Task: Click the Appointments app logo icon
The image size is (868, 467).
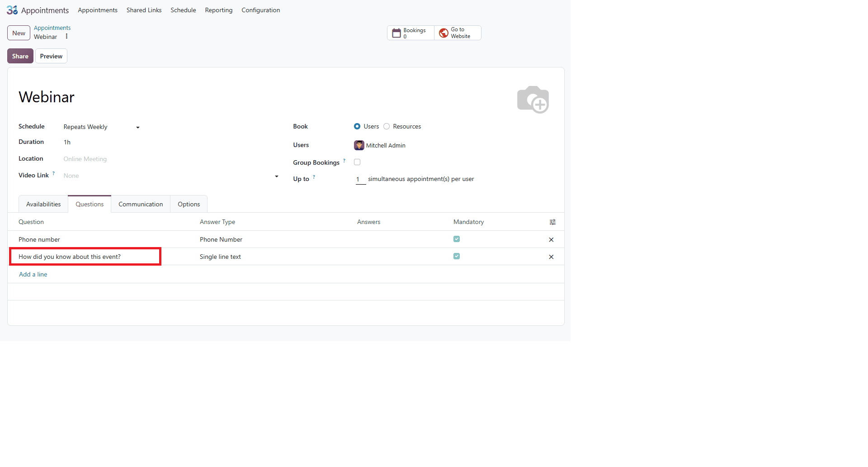Action: pyautogui.click(x=12, y=10)
